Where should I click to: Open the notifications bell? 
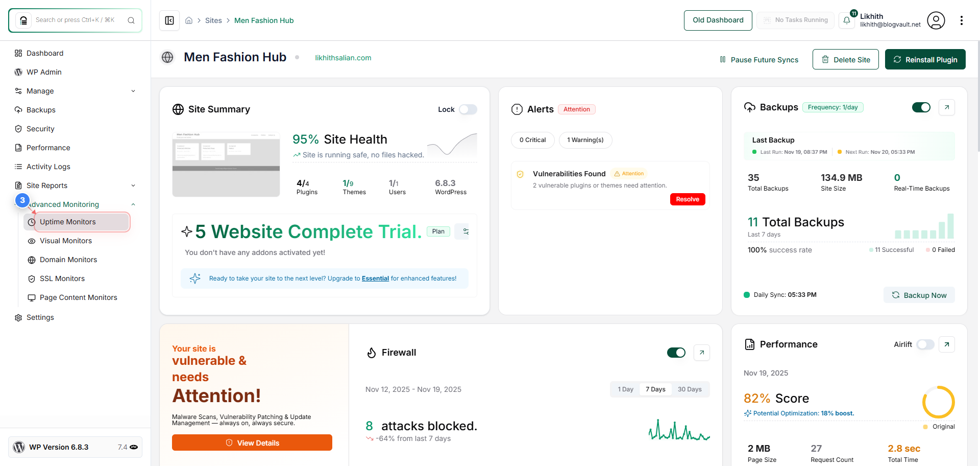[x=847, y=20]
